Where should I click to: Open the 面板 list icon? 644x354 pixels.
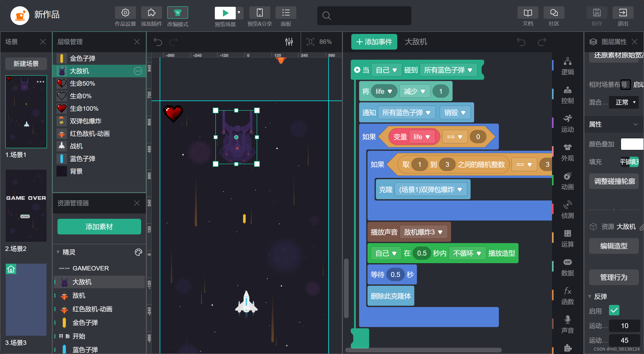tap(286, 13)
